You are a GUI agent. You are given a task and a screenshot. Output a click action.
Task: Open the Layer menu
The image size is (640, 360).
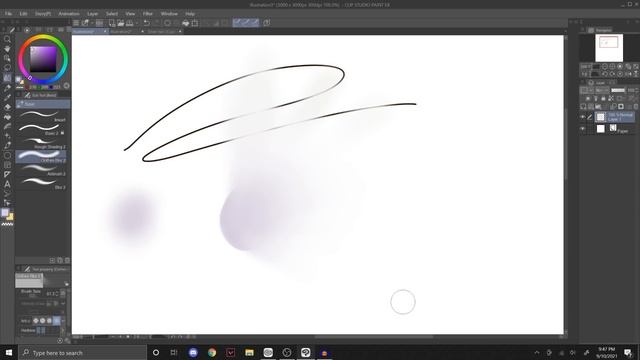coord(93,13)
